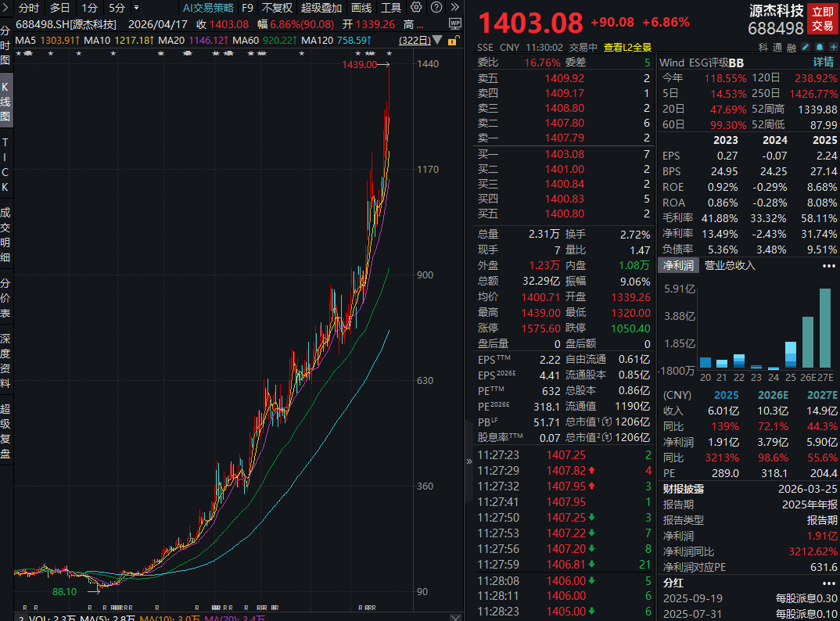Screen dimensions: 840x621
Task: Open the settings gear in the top toolbar
Action: click(x=417, y=7)
